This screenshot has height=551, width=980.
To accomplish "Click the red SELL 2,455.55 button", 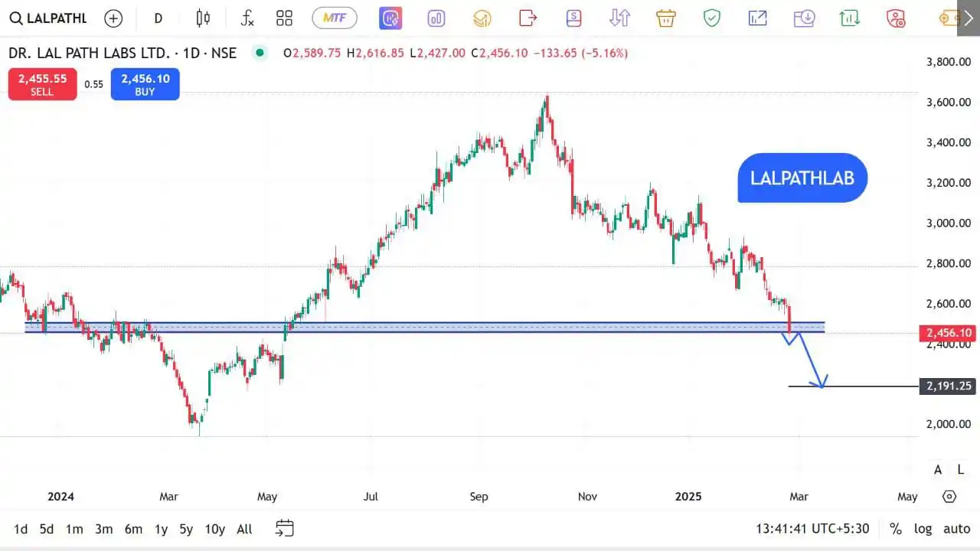I will tap(42, 84).
